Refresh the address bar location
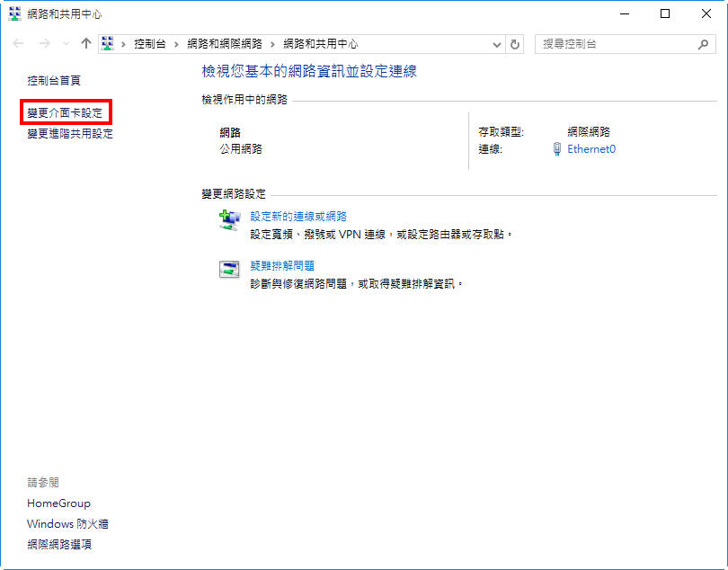Screen dimensions: 728x570 click(515, 44)
